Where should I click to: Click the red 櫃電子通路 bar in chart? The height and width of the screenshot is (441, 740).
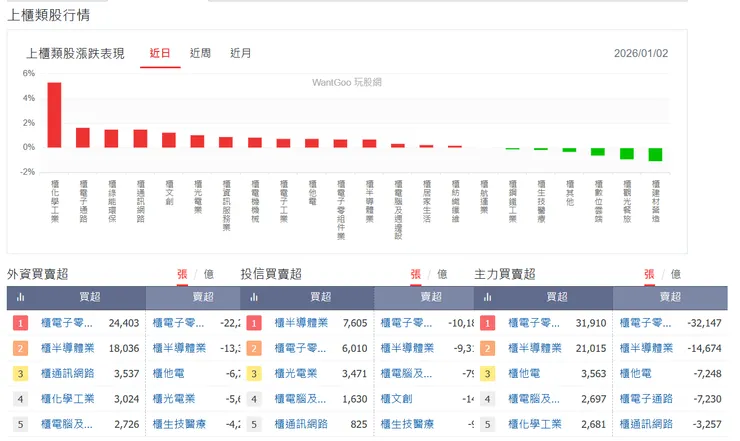pos(83,137)
